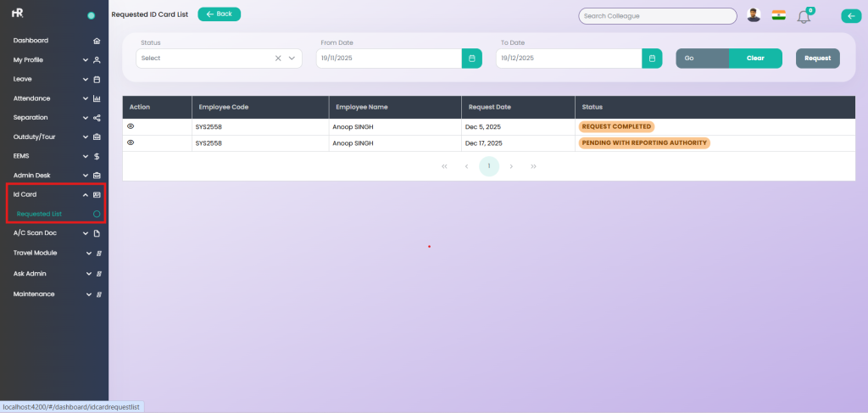The width and height of the screenshot is (868, 413).
Task: Click the user profile avatar
Action: 754,15
